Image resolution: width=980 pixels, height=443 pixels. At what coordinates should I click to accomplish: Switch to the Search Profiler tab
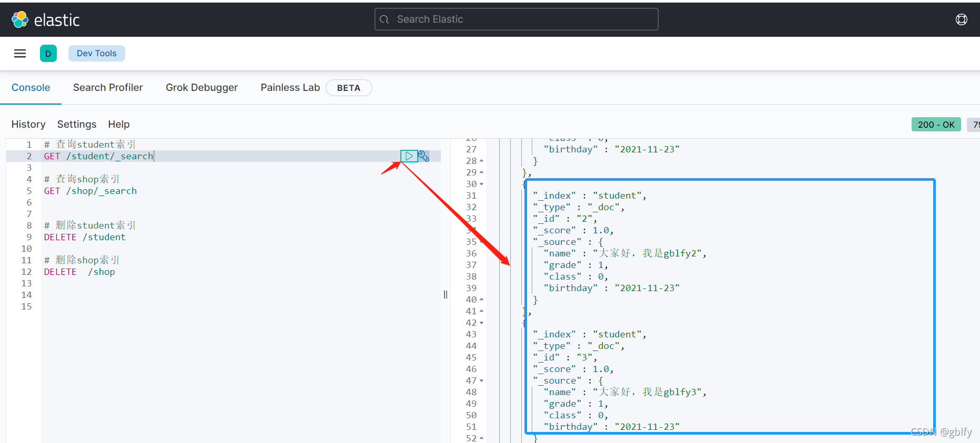(108, 87)
